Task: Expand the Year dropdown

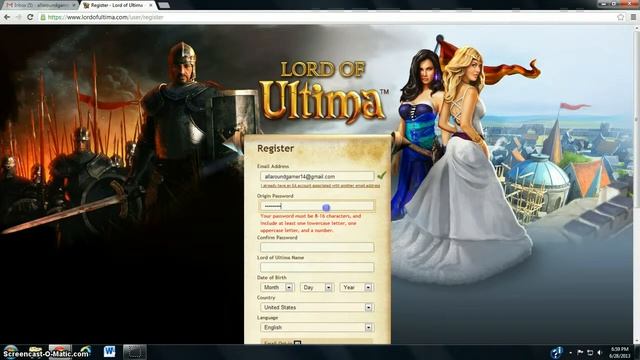Action: click(x=356, y=287)
